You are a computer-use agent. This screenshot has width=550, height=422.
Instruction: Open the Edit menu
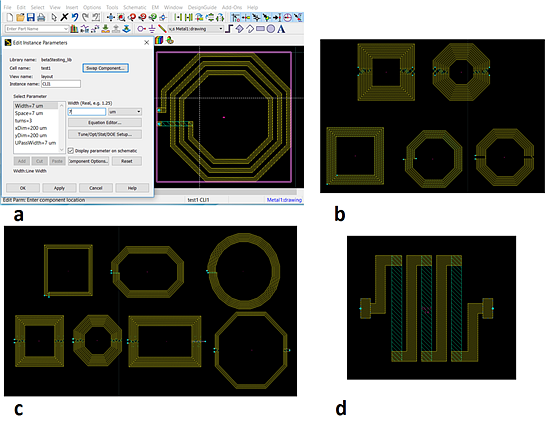tap(21, 7)
